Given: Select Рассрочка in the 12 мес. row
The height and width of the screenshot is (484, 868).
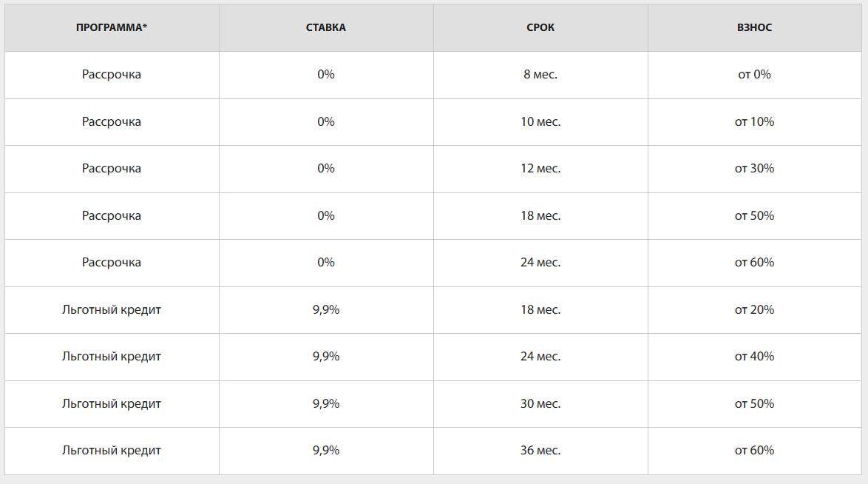Looking at the screenshot, I should (112, 169).
